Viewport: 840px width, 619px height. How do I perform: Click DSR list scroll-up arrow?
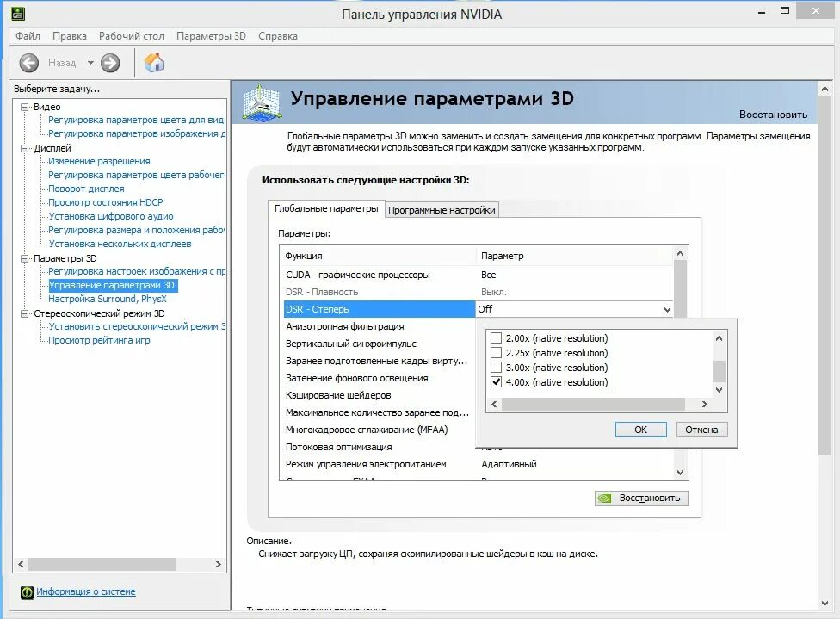point(719,338)
